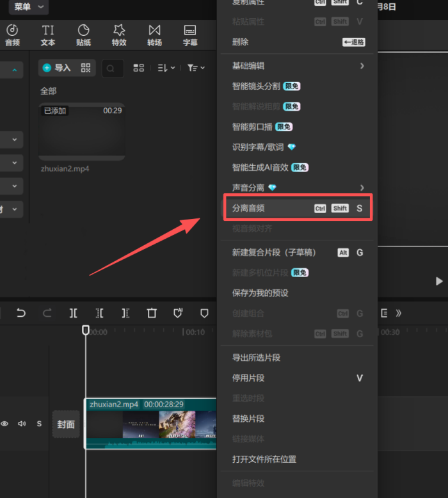Click the 导入 import button

point(57,68)
